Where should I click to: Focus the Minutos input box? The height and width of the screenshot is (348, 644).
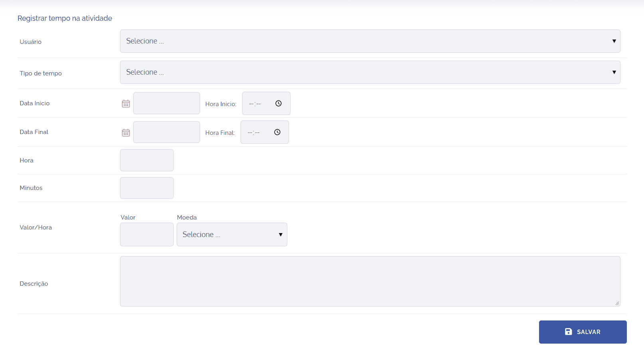(147, 188)
